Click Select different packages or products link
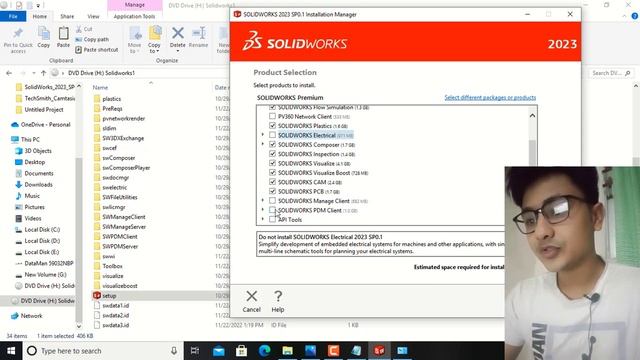 click(x=490, y=98)
